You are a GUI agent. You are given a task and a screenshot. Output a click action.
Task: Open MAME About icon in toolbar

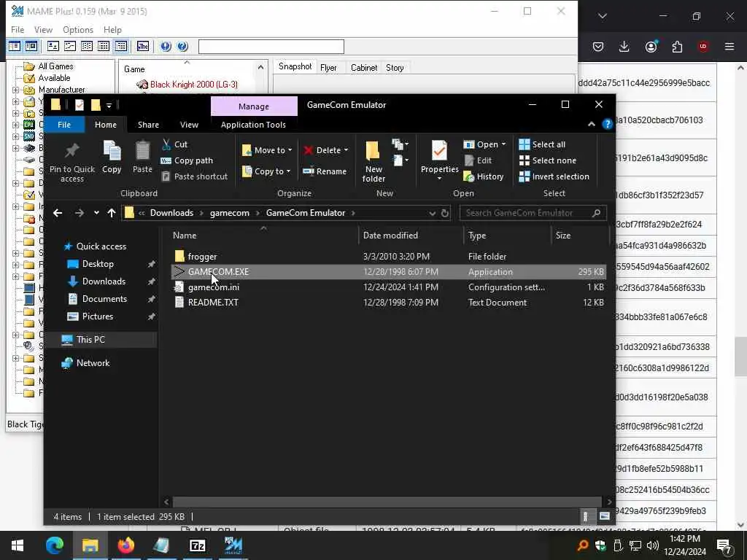point(166,46)
